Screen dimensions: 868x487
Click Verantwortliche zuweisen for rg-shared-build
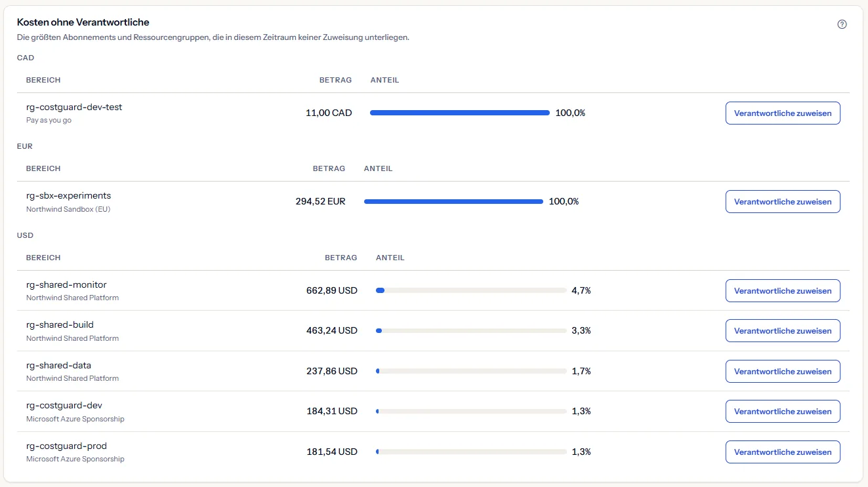point(783,330)
